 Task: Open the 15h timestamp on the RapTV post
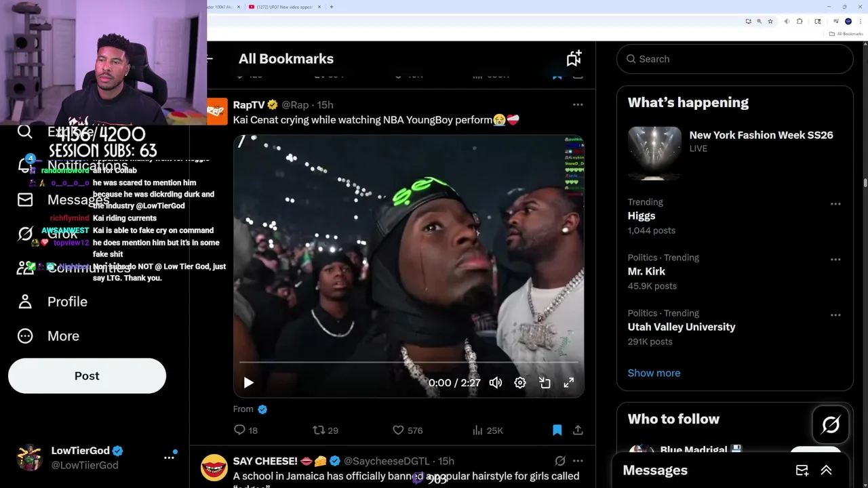point(325,105)
